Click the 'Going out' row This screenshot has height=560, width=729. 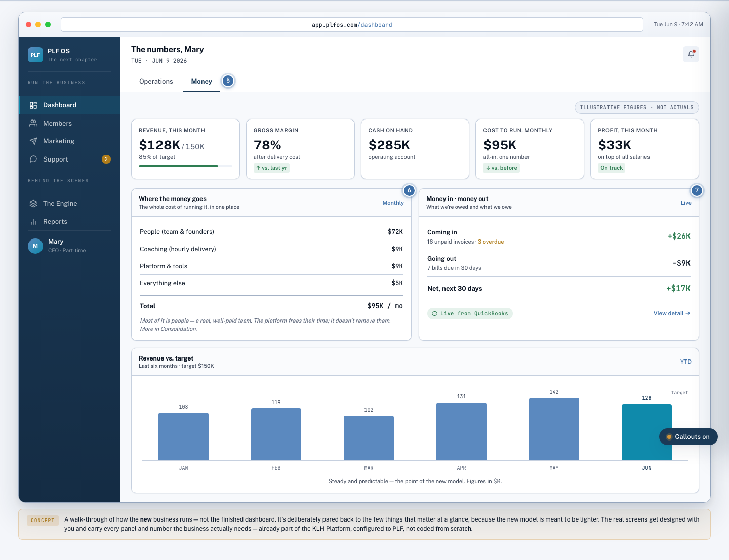[559, 263]
